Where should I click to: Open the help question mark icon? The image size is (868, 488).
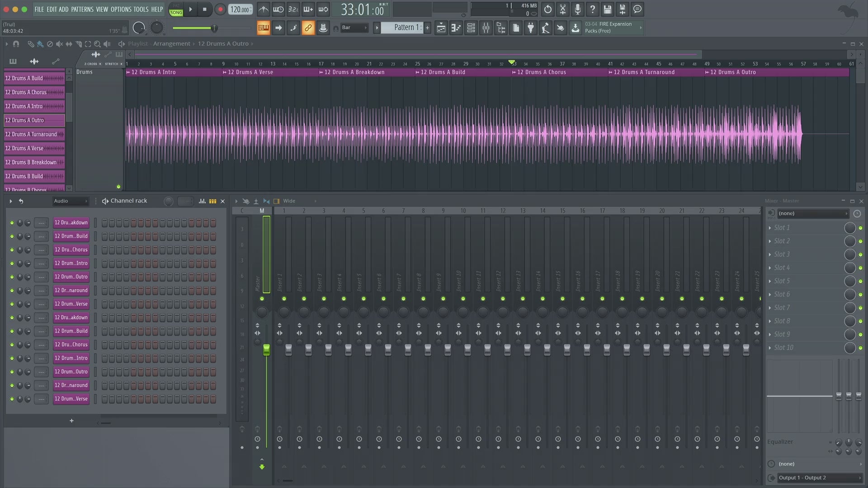coord(592,9)
